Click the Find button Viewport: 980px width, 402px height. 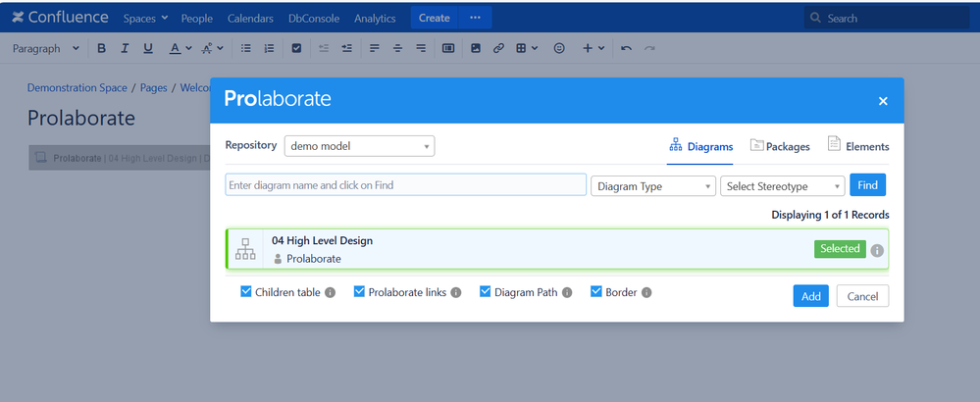pyautogui.click(x=867, y=184)
